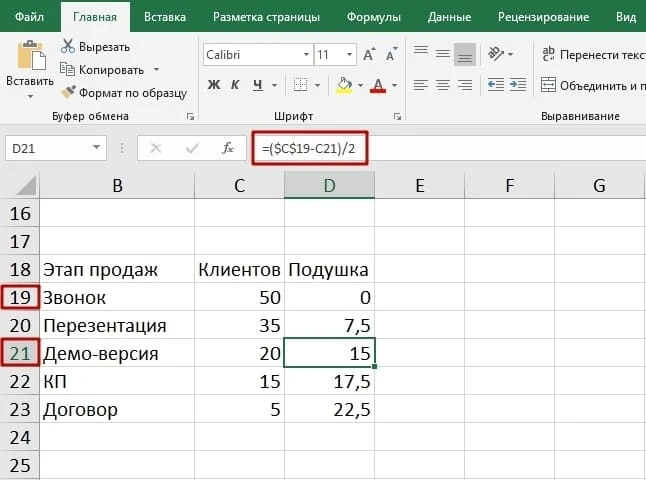Click the yellow fill color bucket
Viewport: 646px width, 480px height.
(344, 85)
